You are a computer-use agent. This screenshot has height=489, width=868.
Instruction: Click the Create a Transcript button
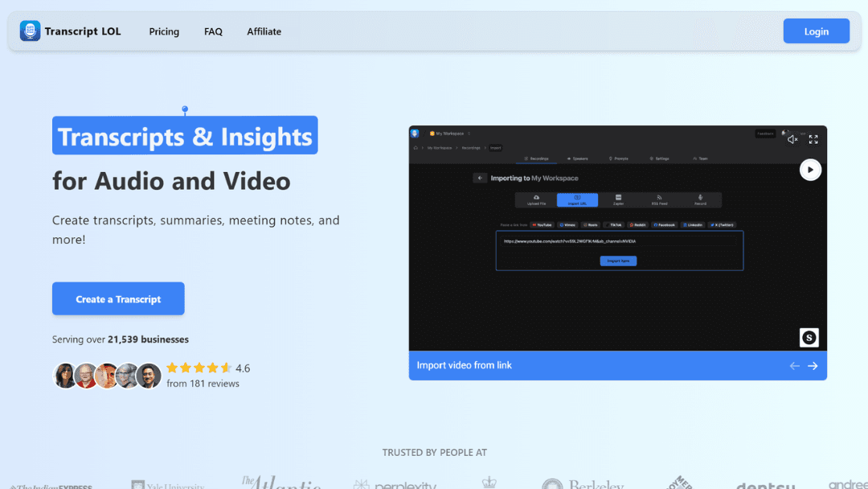click(118, 299)
